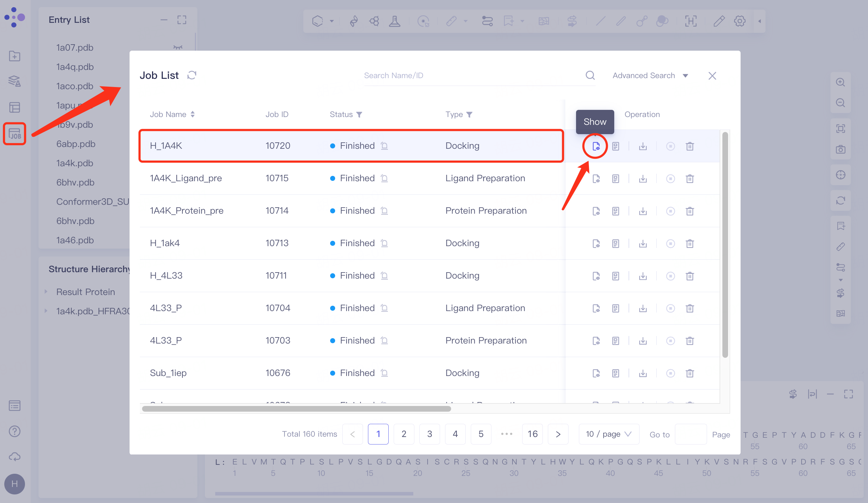Click next page arrow in pagination
868x503 pixels.
point(558,434)
